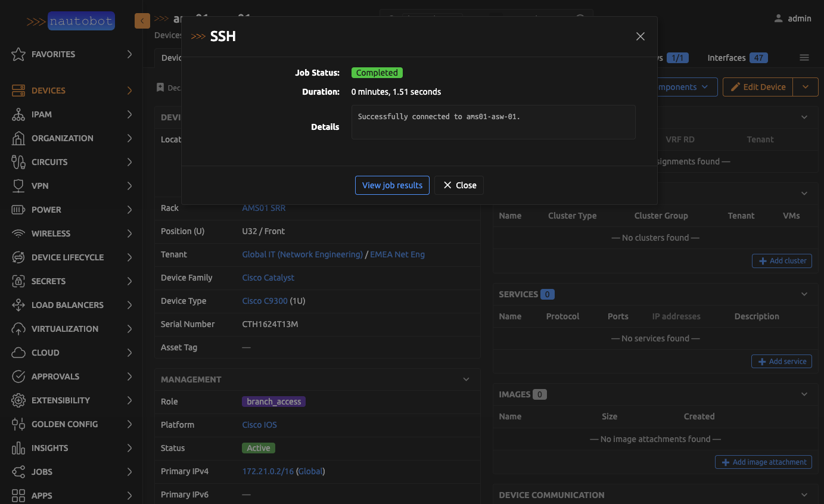
Task: Collapse the sidebar with the orange arrow button
Action: coord(142,21)
